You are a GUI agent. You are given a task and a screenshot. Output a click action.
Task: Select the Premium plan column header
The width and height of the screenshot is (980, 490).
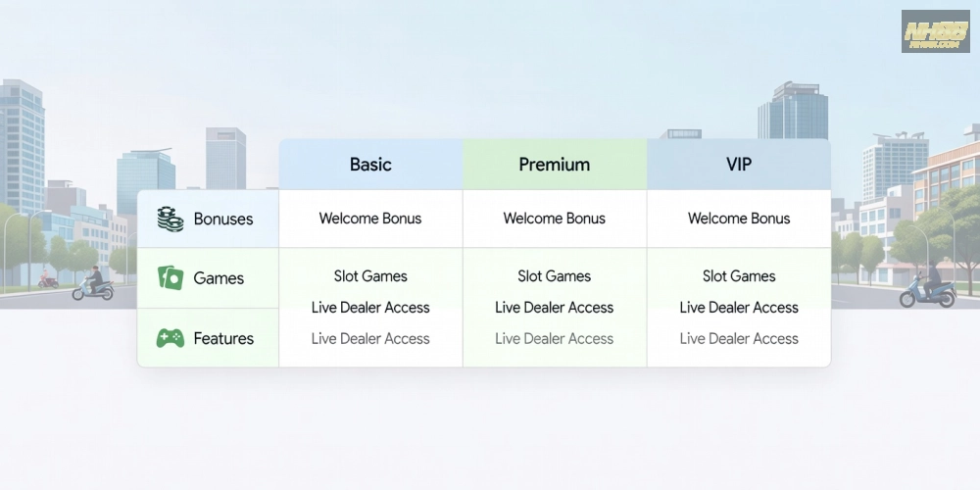click(555, 165)
